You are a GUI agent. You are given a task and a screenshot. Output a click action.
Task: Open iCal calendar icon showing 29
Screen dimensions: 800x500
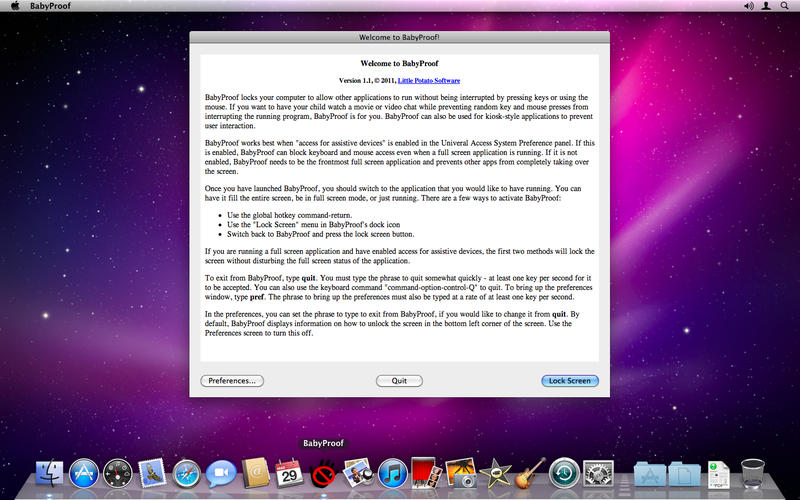(x=289, y=473)
